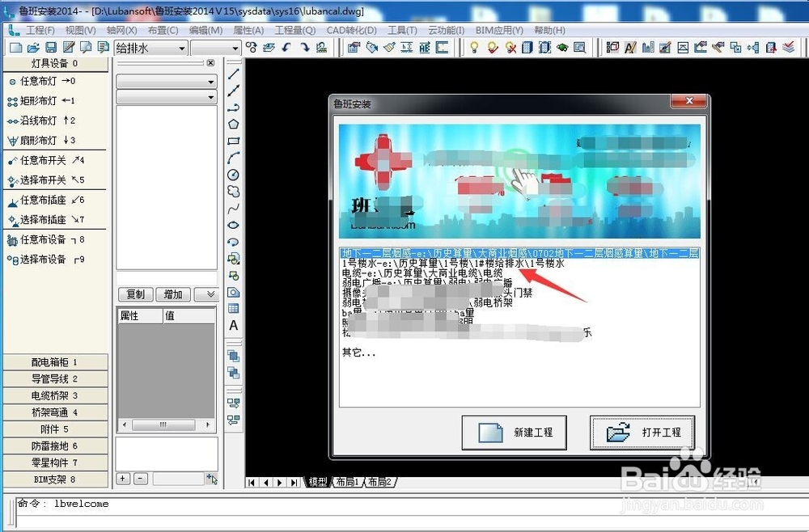
Task: Click the 属性 table horizontal scrollbar
Action: [166, 424]
